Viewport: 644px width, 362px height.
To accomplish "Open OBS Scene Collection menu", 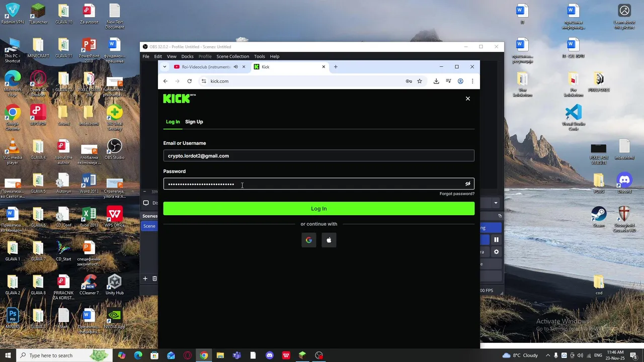I will [x=232, y=56].
